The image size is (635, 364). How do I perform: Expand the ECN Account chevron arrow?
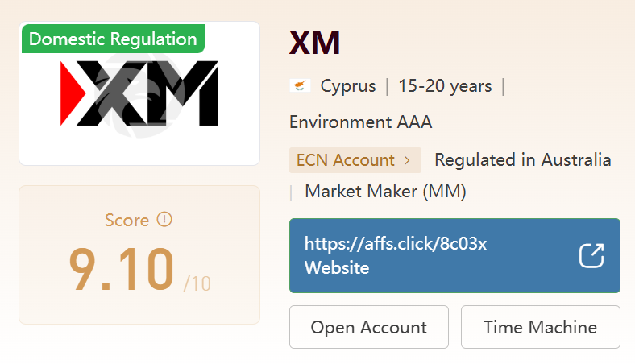[407, 160]
